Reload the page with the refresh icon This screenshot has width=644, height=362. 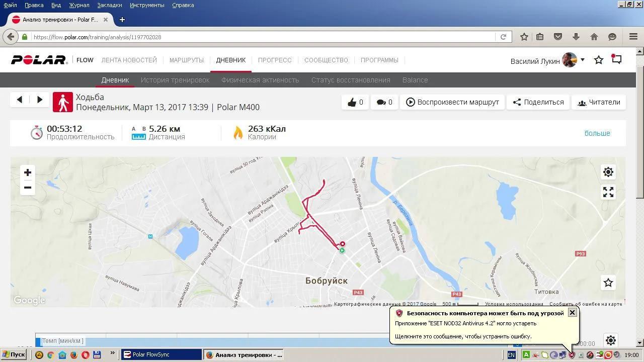(x=503, y=37)
